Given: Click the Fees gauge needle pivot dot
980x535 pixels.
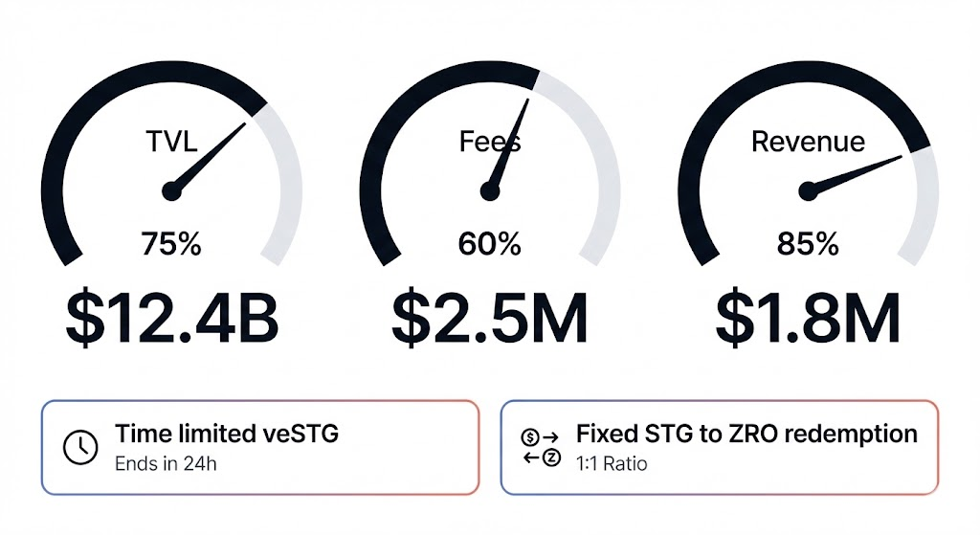Looking at the screenshot, I should [490, 192].
